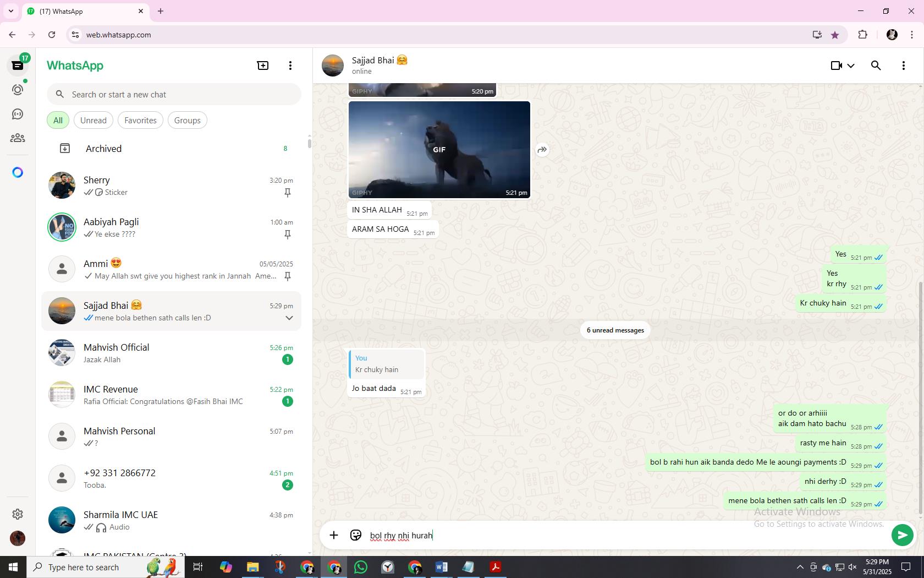The image size is (924, 578).
Task: Click the Windows taskbar search box
Action: [x=106, y=567]
